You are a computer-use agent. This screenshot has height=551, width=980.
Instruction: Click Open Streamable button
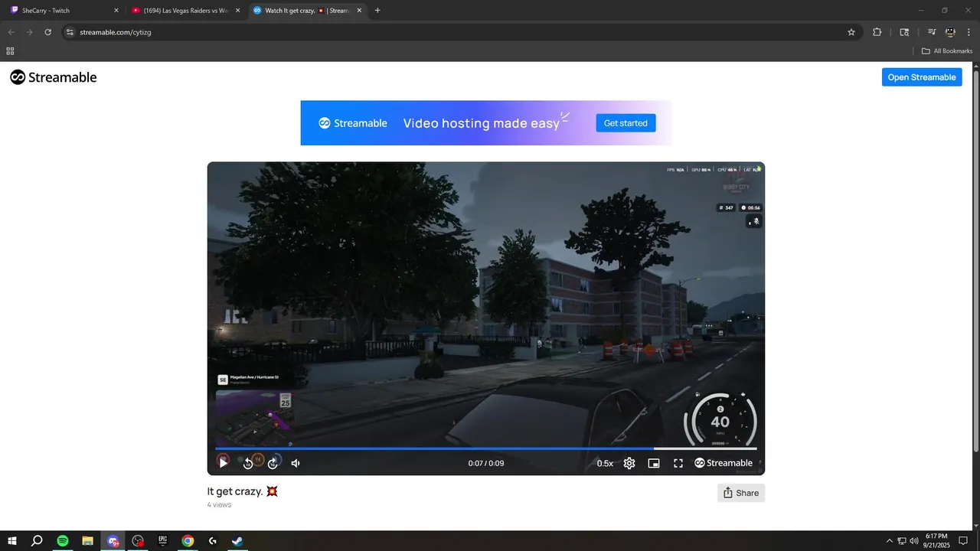(922, 77)
